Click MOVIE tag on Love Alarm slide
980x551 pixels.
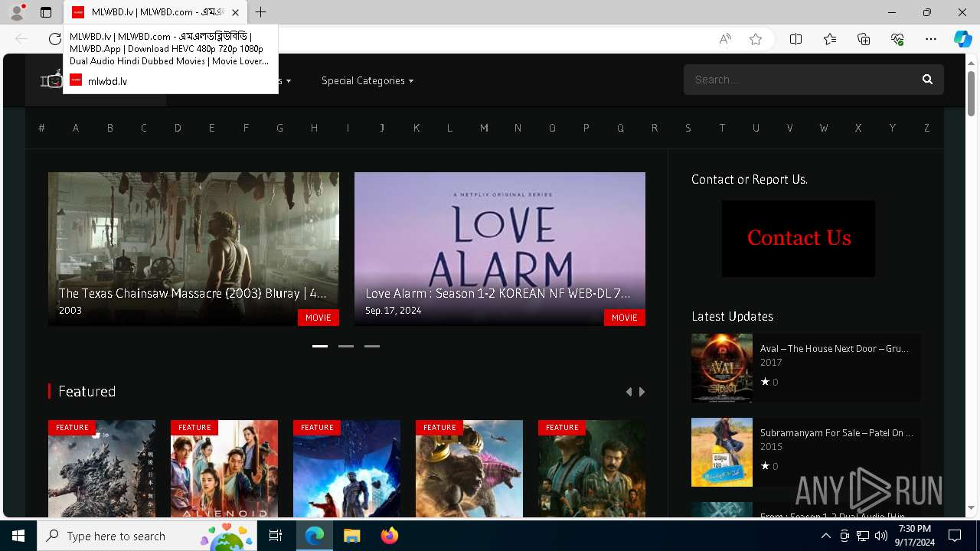(x=625, y=318)
